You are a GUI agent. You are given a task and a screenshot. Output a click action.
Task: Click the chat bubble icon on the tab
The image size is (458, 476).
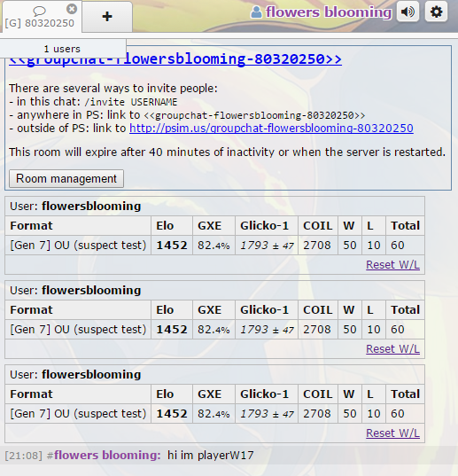tap(40, 12)
